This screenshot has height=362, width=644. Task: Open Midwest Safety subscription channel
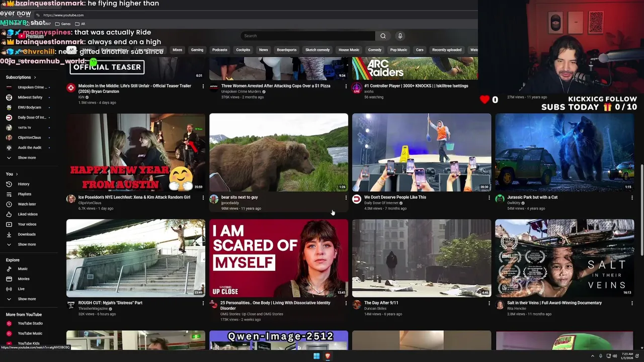pos(30,98)
